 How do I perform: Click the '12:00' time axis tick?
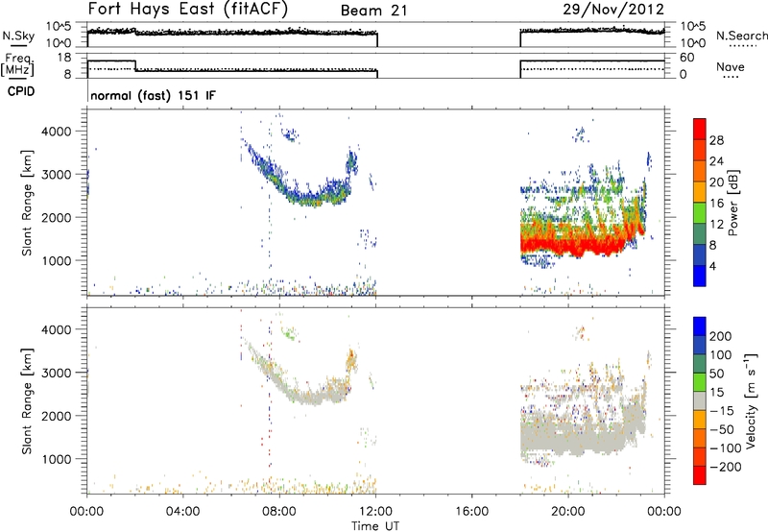(x=375, y=512)
